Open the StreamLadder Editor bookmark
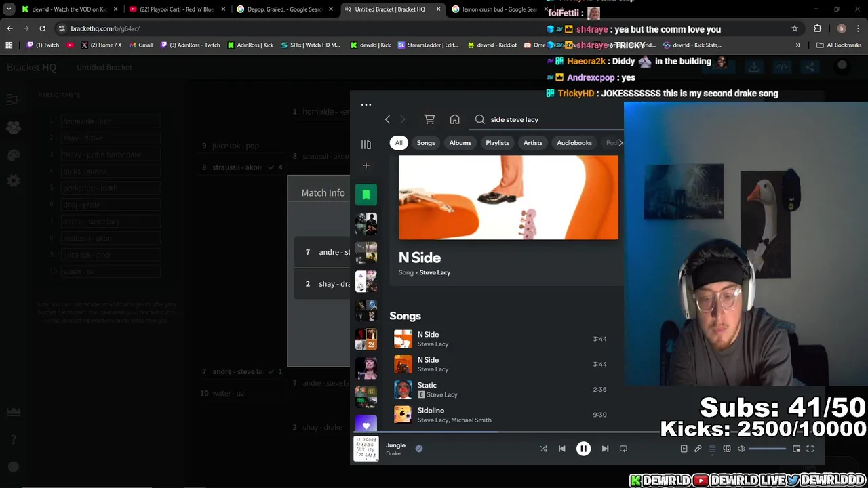Image resolution: width=868 pixels, height=488 pixels. pos(428,45)
